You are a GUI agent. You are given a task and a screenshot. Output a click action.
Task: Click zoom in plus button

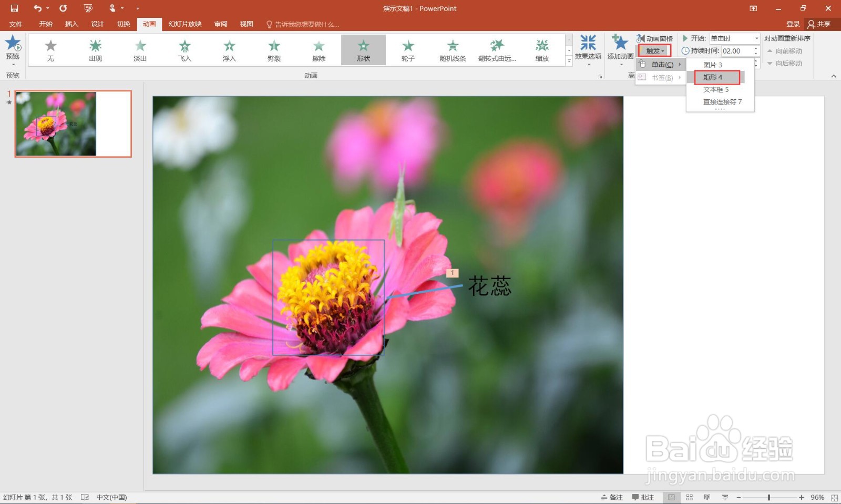pos(802,497)
